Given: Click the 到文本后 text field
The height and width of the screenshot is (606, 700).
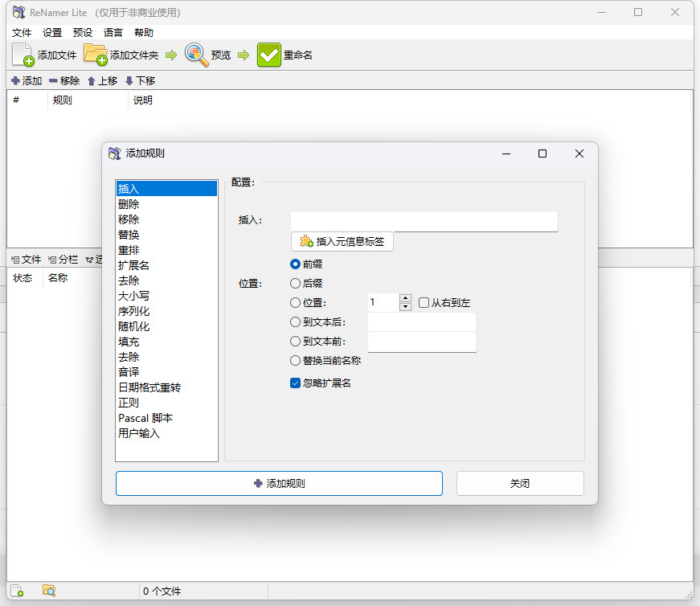Looking at the screenshot, I should (x=422, y=322).
